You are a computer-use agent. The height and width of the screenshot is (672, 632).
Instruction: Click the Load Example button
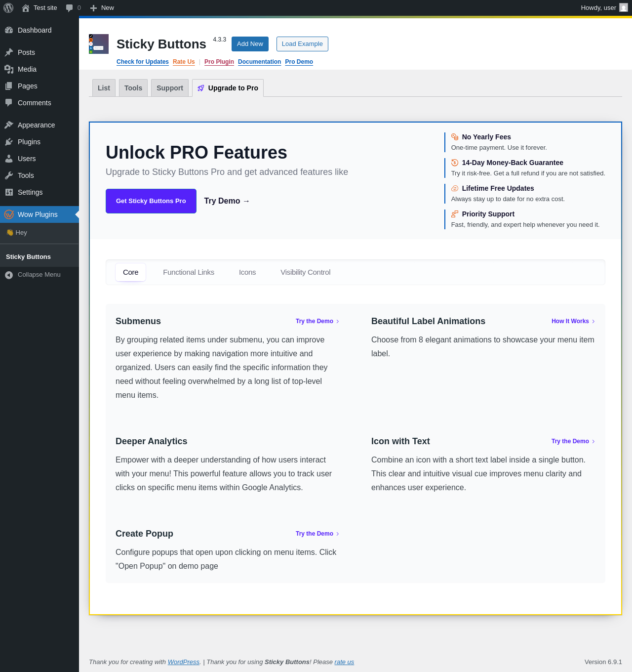(302, 44)
